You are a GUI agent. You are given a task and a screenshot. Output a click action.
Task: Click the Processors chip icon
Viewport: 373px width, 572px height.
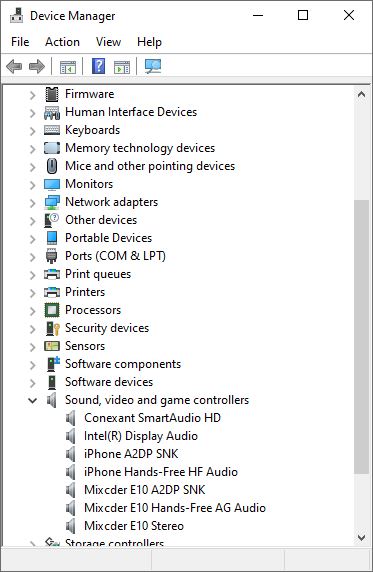coord(52,310)
